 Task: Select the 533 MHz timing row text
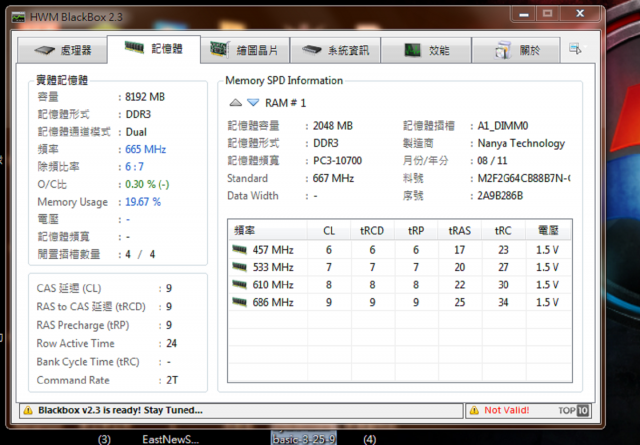pos(273,267)
